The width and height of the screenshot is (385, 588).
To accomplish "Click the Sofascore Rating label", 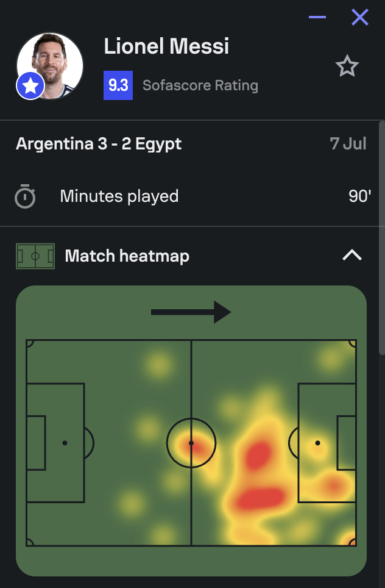I will (200, 85).
